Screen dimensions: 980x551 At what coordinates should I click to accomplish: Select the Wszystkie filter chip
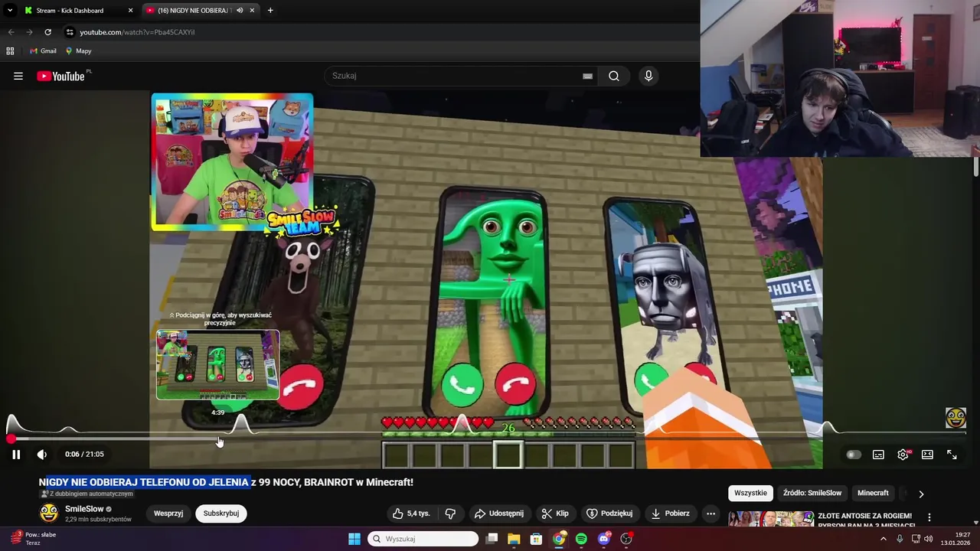coord(750,493)
